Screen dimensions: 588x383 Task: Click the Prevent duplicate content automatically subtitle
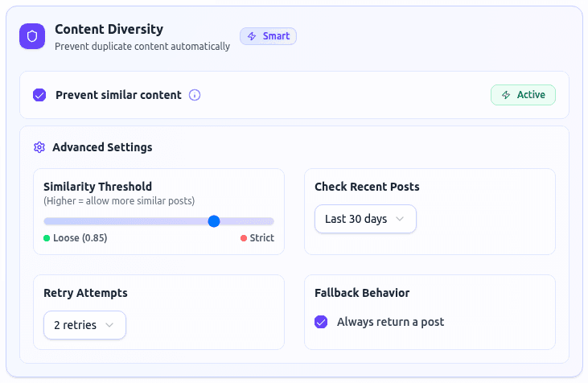142,47
